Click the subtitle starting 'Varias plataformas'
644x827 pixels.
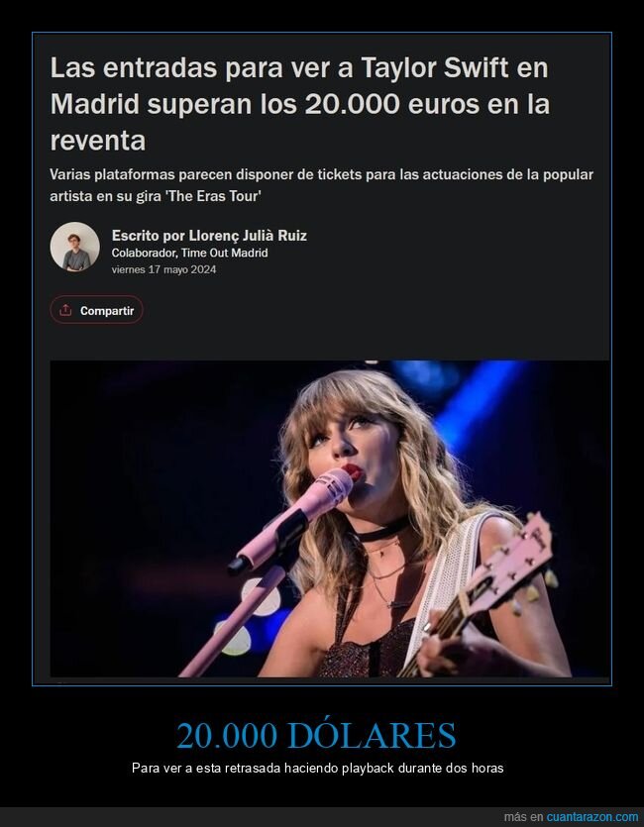tap(322, 185)
